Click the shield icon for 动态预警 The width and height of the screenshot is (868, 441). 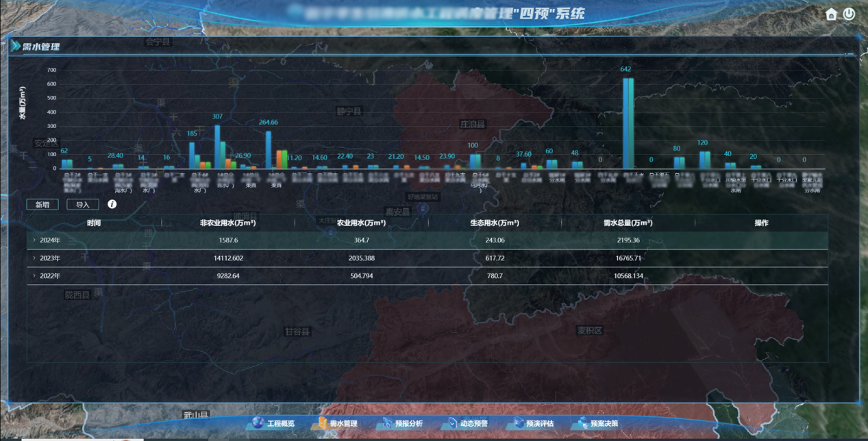tap(451, 423)
